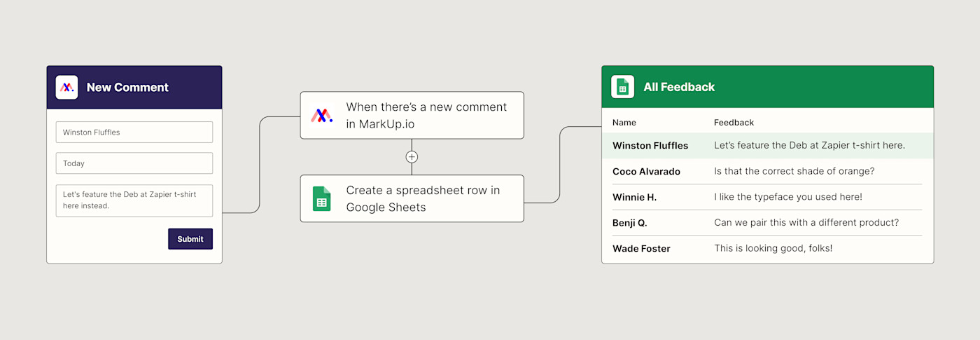Click the Today date input field
Image resolution: width=980 pixels, height=340 pixels.
tap(134, 163)
